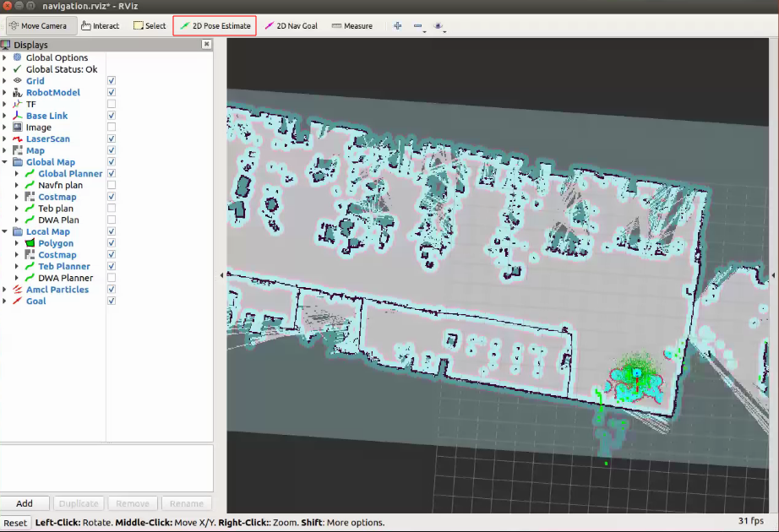Pick the 2D Pose Estimate tool

click(x=215, y=26)
